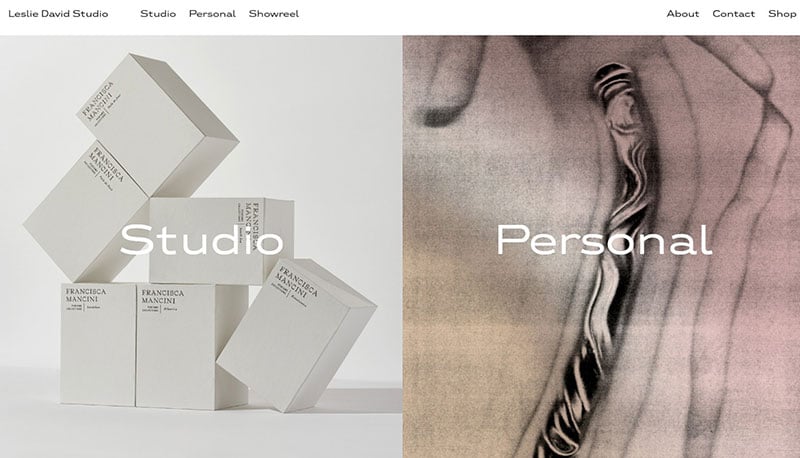Image resolution: width=800 pixels, height=458 pixels.
Task: Select Personal in the top navigation
Action: (x=212, y=14)
